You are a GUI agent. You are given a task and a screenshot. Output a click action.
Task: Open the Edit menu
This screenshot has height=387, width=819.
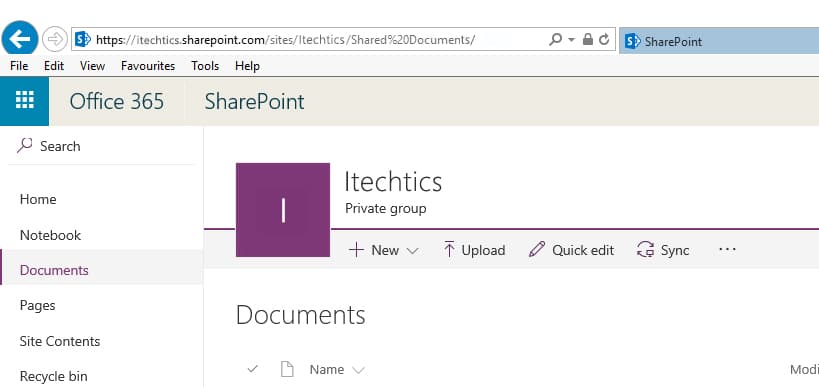tap(54, 66)
